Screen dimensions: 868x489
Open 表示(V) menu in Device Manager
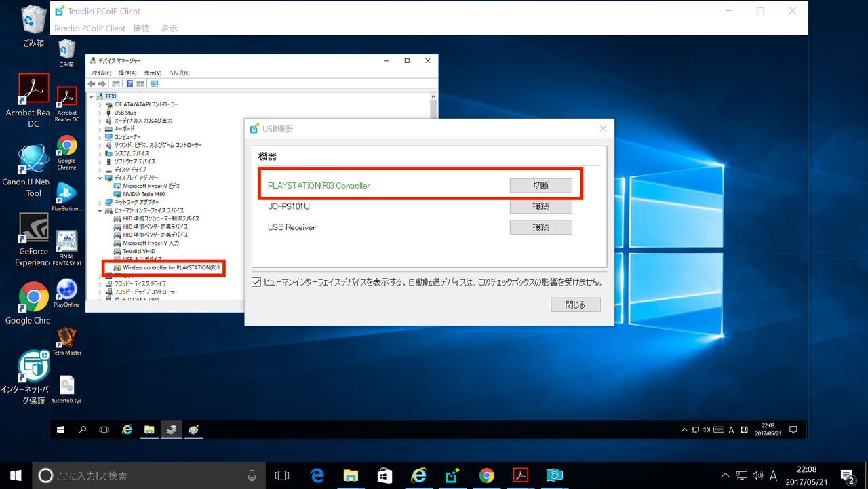(153, 73)
